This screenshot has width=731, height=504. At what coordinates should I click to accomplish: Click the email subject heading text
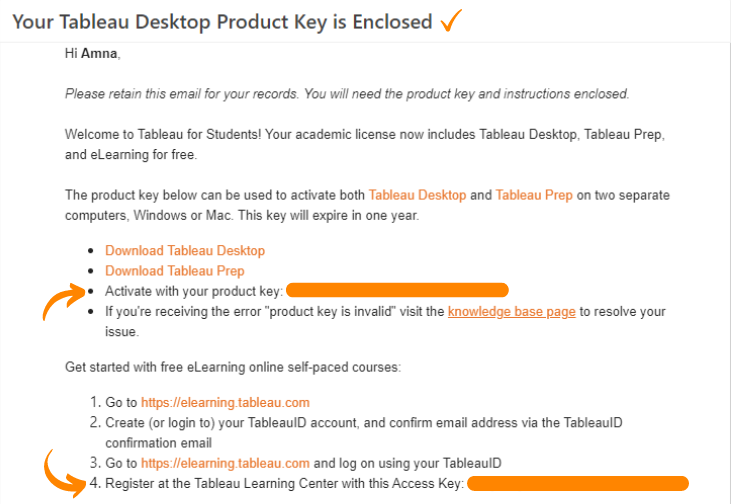click(x=222, y=22)
